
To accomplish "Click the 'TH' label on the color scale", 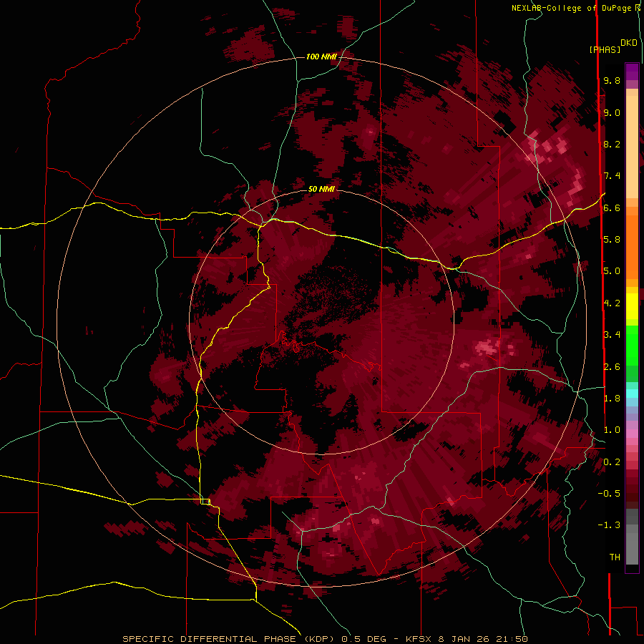I will point(615,557).
